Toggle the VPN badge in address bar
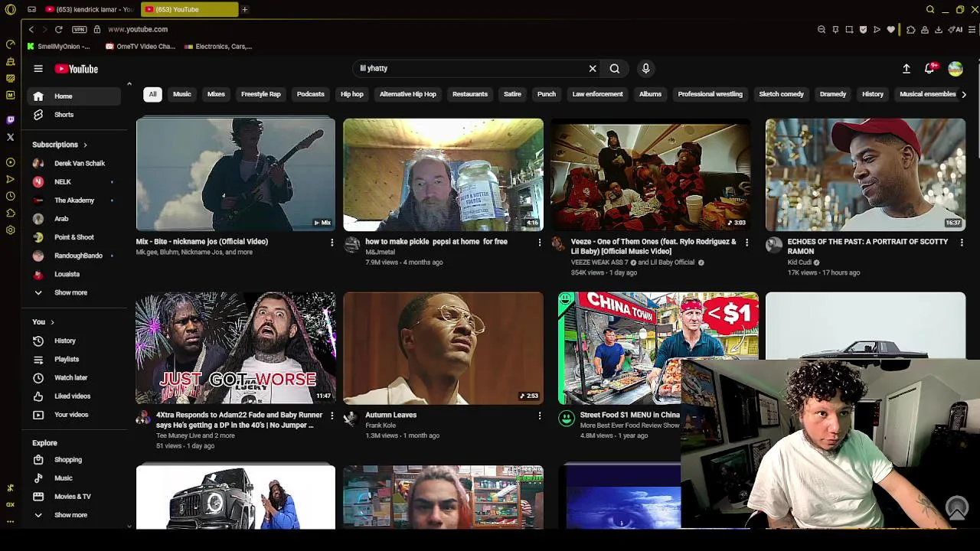Image resolution: width=980 pixels, height=551 pixels. 79,29
